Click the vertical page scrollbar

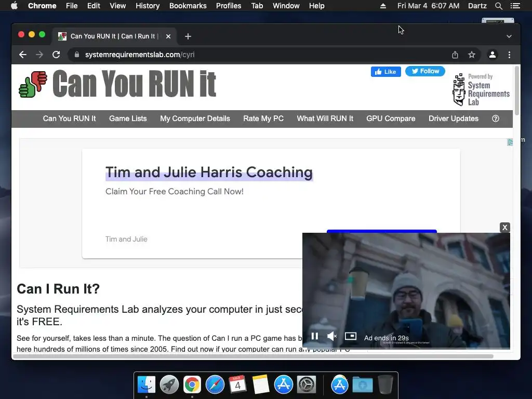[517, 90]
